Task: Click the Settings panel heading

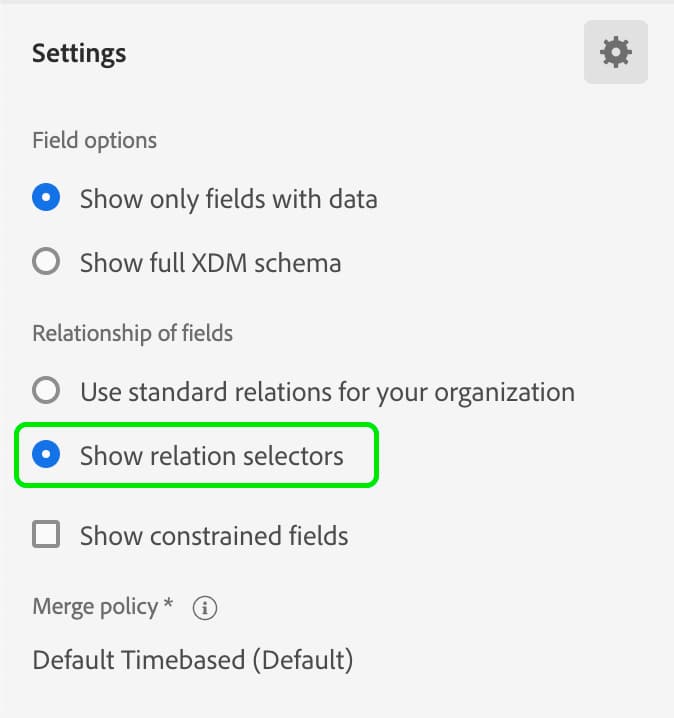Action: pyautogui.click(x=79, y=53)
